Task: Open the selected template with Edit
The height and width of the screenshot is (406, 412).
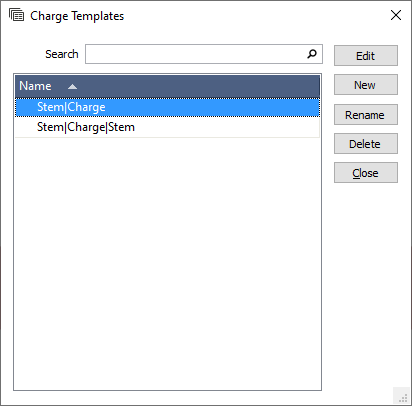Action: [366, 56]
